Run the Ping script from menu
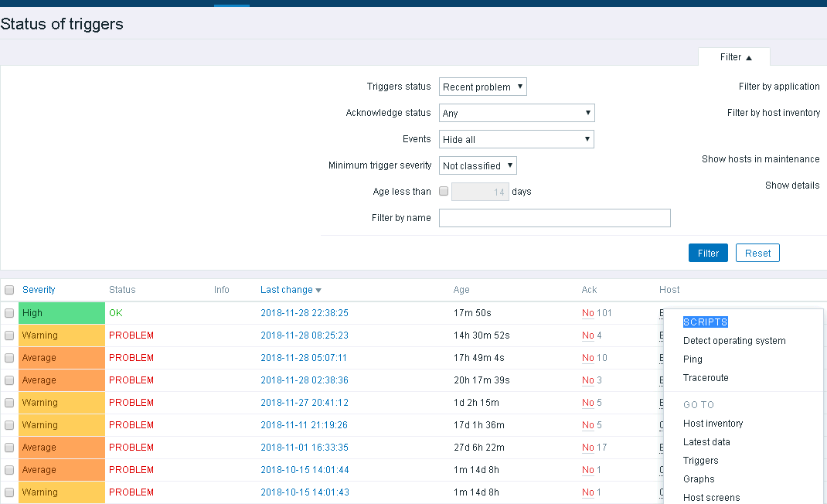Viewport: 827px width, 504px height. coord(693,359)
